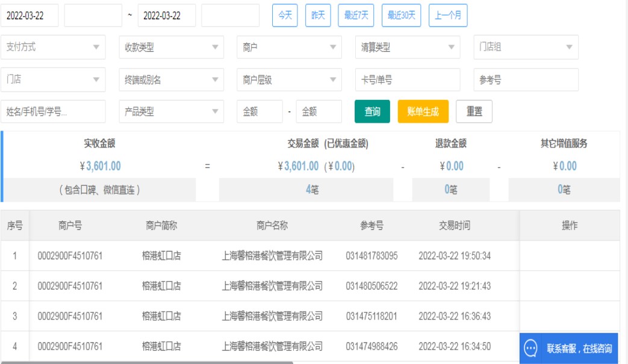Screen dimensions: 628x364
Task: Click the chat bubble customer service icon
Action: pyautogui.click(x=530, y=348)
